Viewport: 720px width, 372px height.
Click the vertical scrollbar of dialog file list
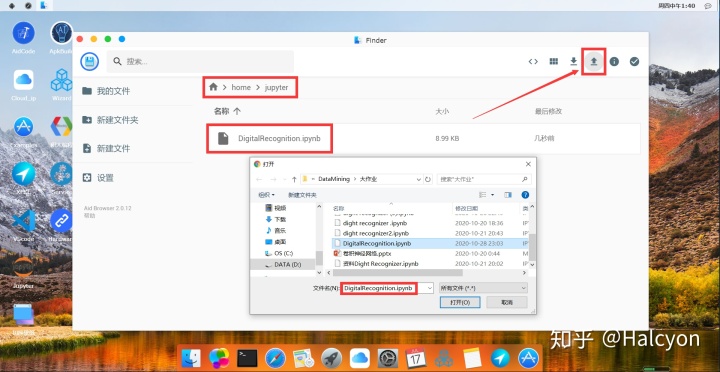pos(532,247)
